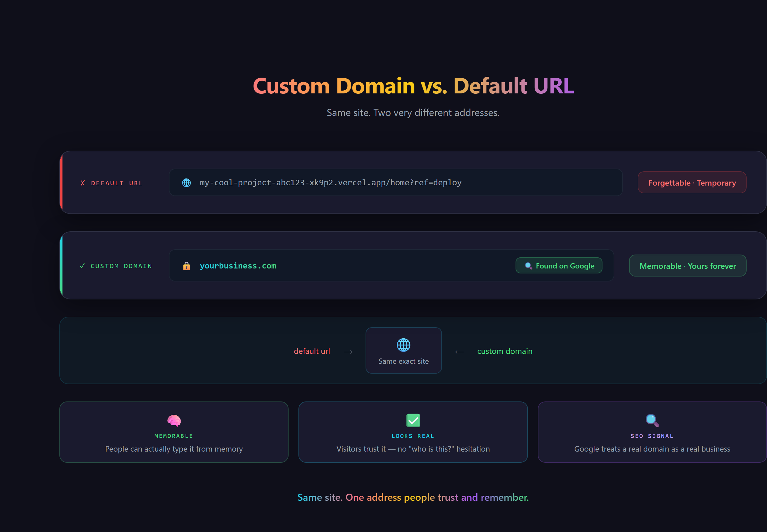
Task: Click the footer tagline Same site. One address
Action: click(x=413, y=497)
